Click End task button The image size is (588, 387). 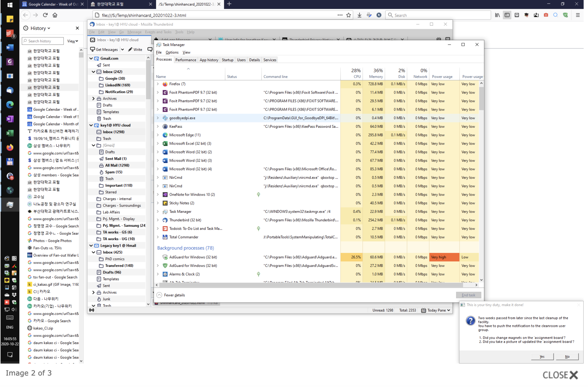point(468,295)
